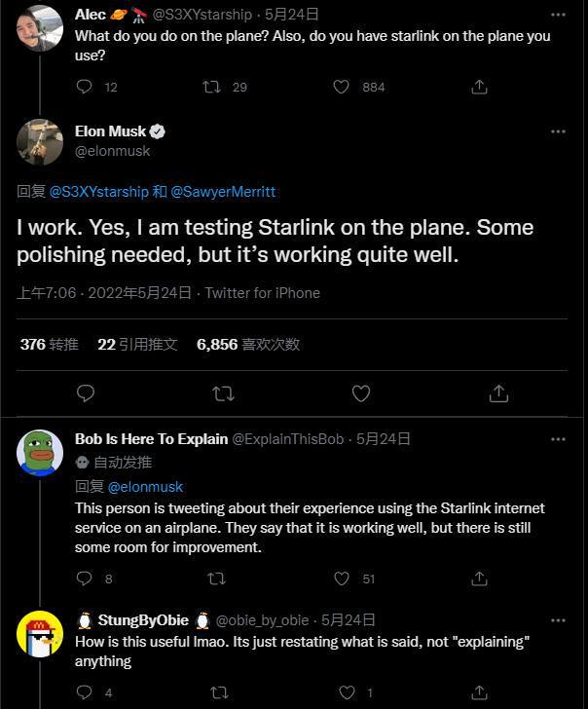Open Elon Musk's profile picture
Image resolution: width=588 pixels, height=709 pixels.
(40, 142)
